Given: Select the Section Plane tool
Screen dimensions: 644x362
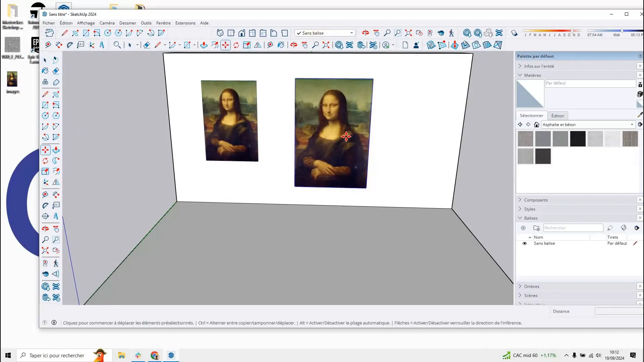Looking at the screenshot, I should (45, 216).
